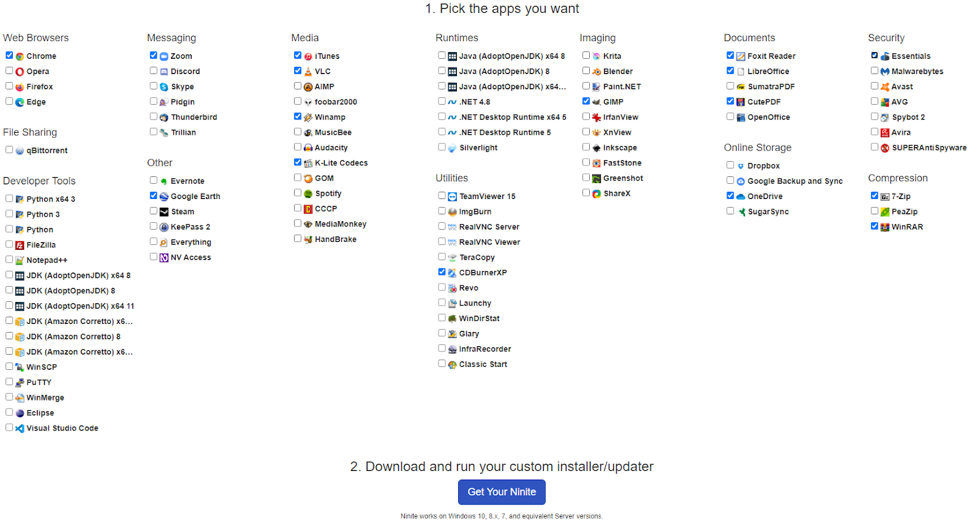
Task: Click the TeamViewer 15 icon
Action: pos(452,197)
